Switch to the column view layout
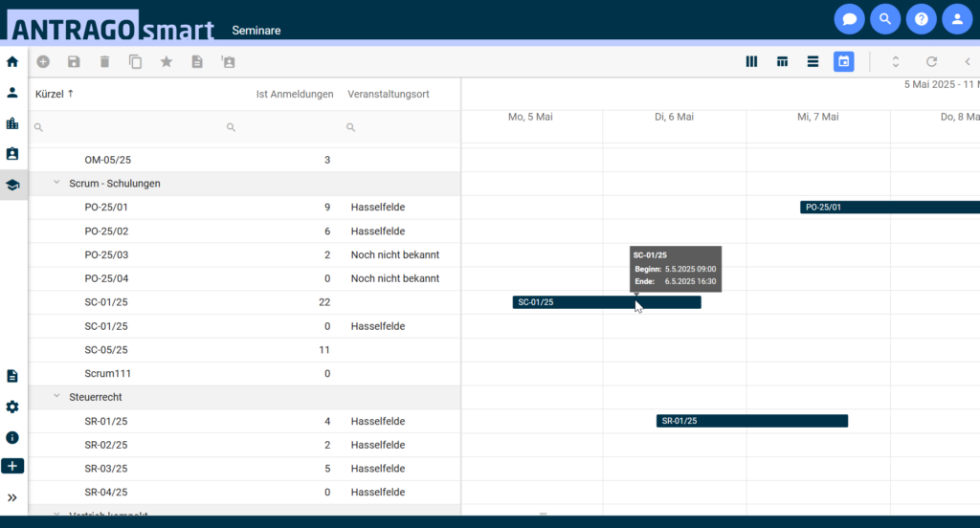This screenshot has height=528, width=980. [x=751, y=61]
